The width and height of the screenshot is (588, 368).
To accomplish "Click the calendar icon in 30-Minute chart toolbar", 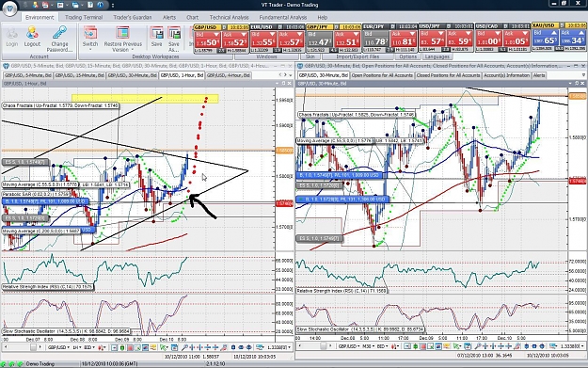I will (x=468, y=346).
